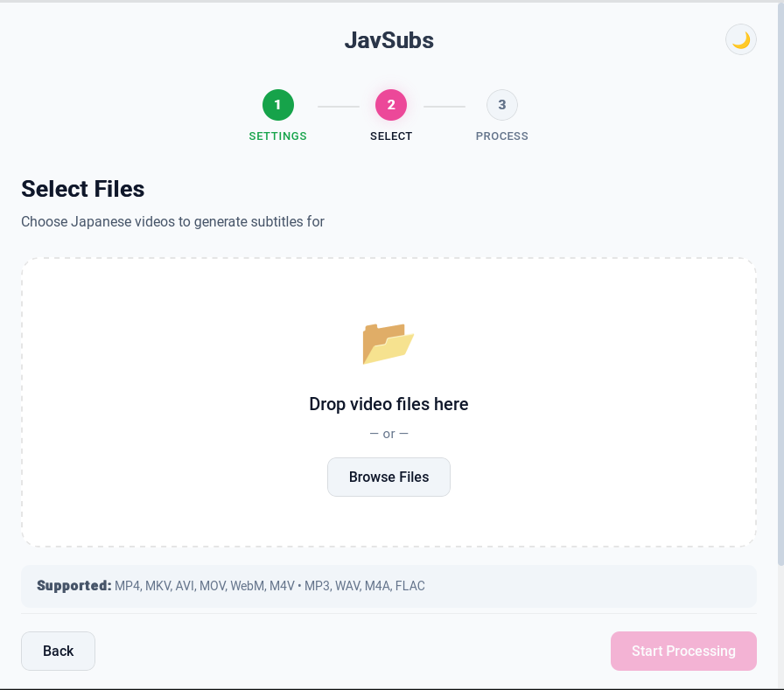Navigate to the PROCESS step
Viewport: 784px width, 690px height.
501,136
